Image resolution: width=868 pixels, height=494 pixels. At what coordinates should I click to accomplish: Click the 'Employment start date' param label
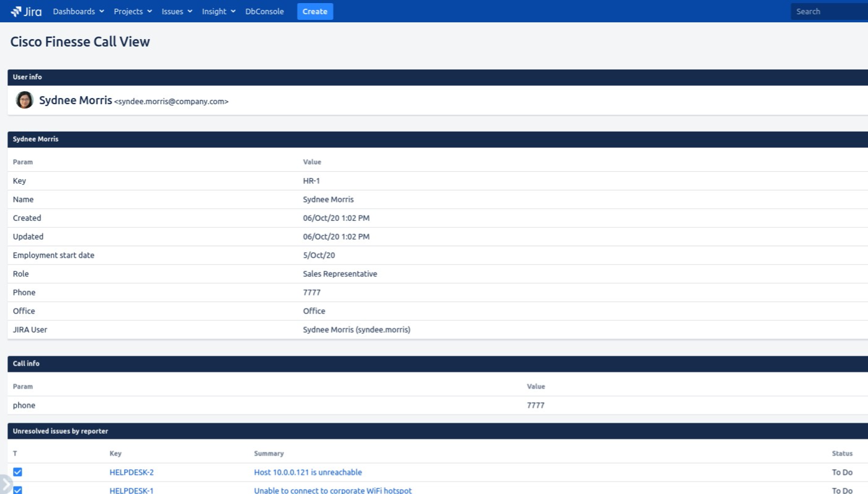point(53,255)
